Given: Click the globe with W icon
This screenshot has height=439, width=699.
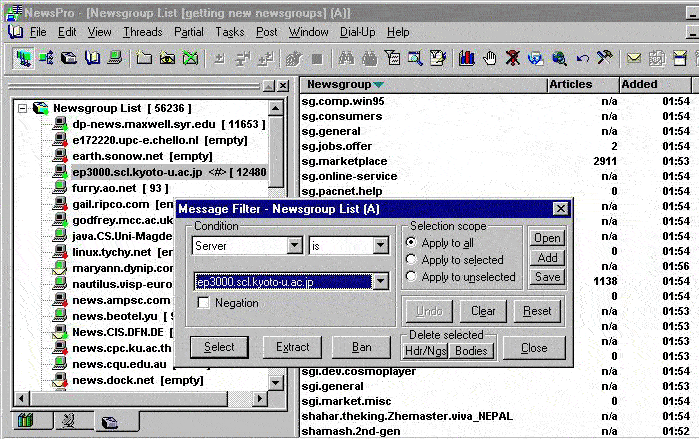Looking at the screenshot, I should pyautogui.click(x=535, y=58).
